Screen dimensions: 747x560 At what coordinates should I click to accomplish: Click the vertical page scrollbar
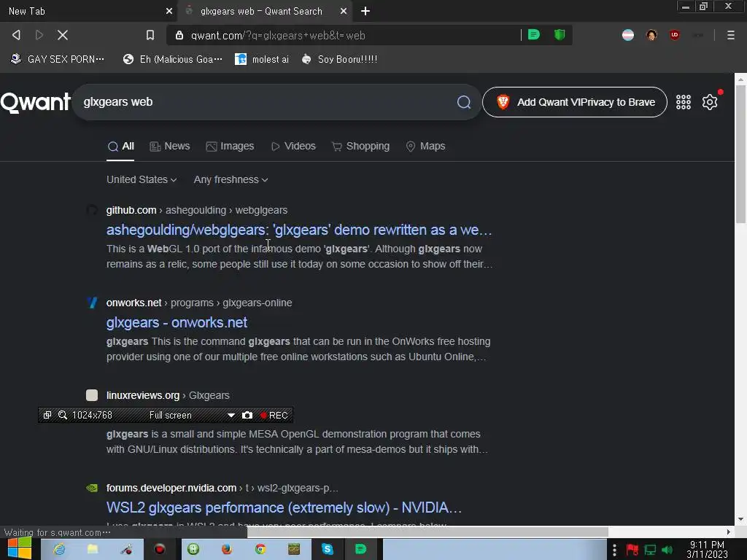point(740,155)
